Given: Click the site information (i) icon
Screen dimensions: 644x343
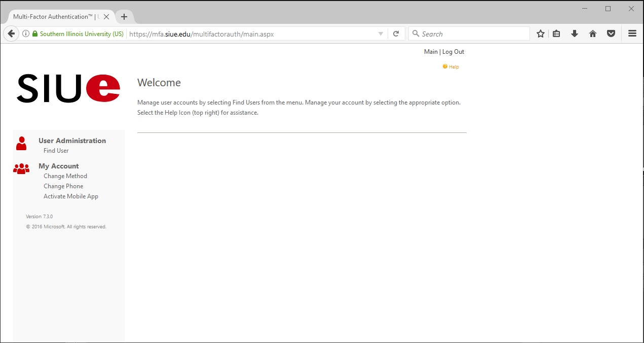Looking at the screenshot, I should click(26, 34).
